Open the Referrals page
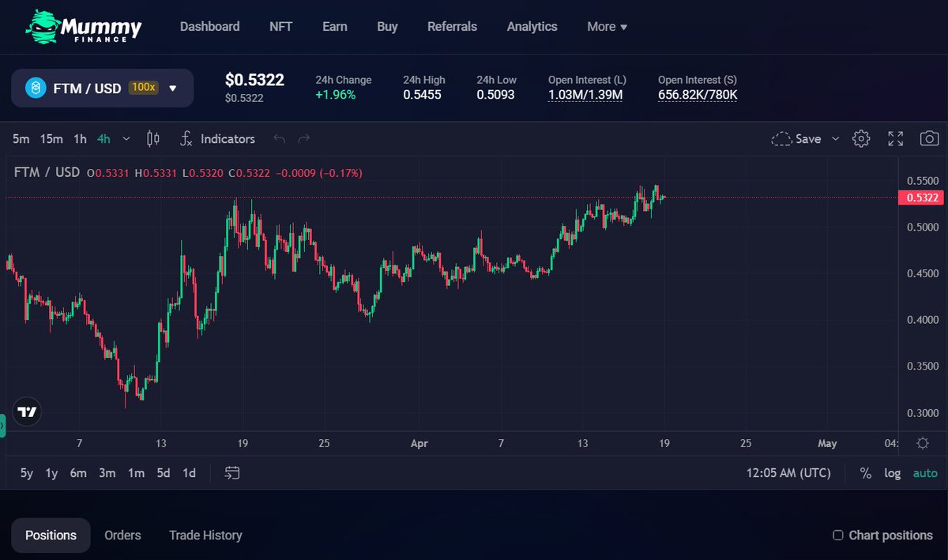948x560 pixels. 452,27
